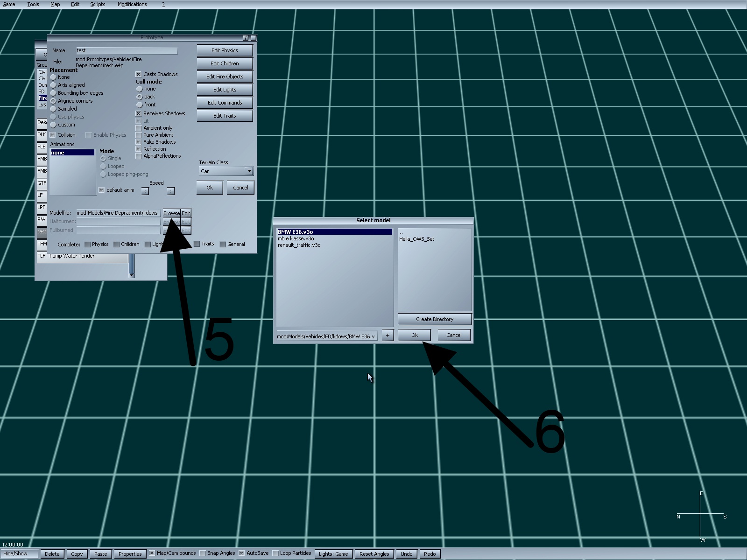The width and height of the screenshot is (747, 560).
Task: Toggle Collision checkbox
Action: click(53, 135)
